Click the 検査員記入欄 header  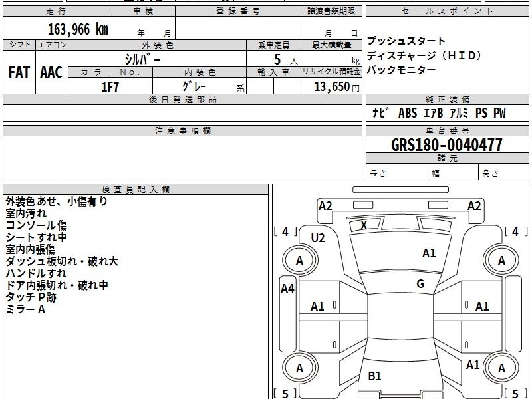(136, 190)
